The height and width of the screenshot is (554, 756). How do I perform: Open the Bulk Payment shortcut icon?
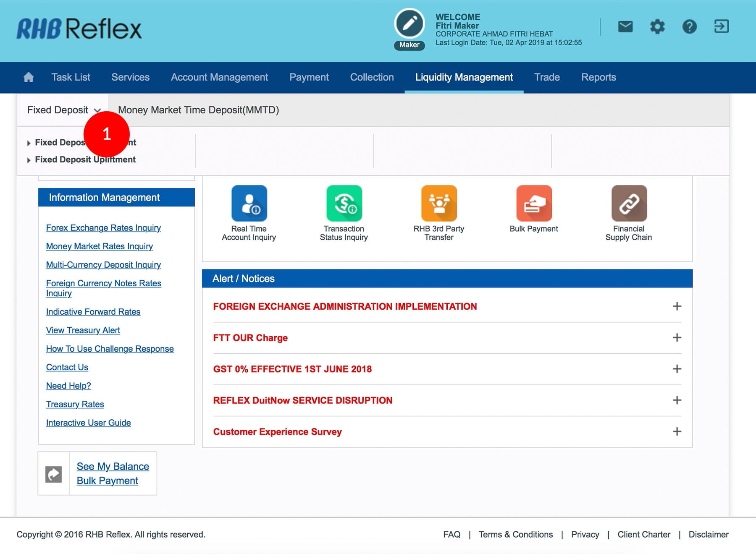point(534,204)
